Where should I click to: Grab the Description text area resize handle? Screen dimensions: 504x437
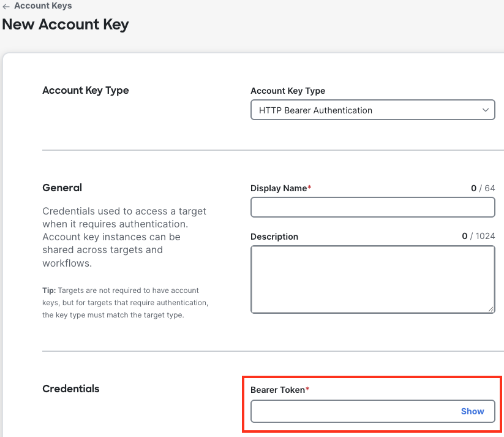pyautogui.click(x=491, y=310)
